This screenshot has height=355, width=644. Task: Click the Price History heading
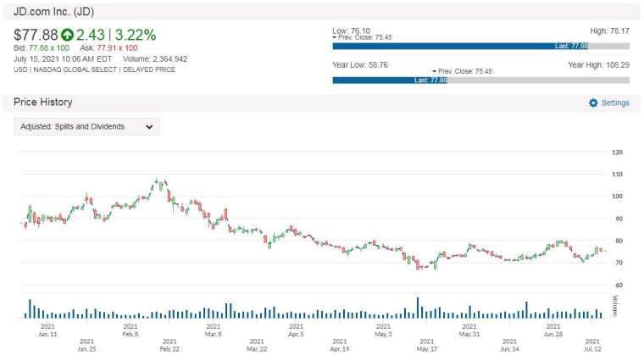42,103
